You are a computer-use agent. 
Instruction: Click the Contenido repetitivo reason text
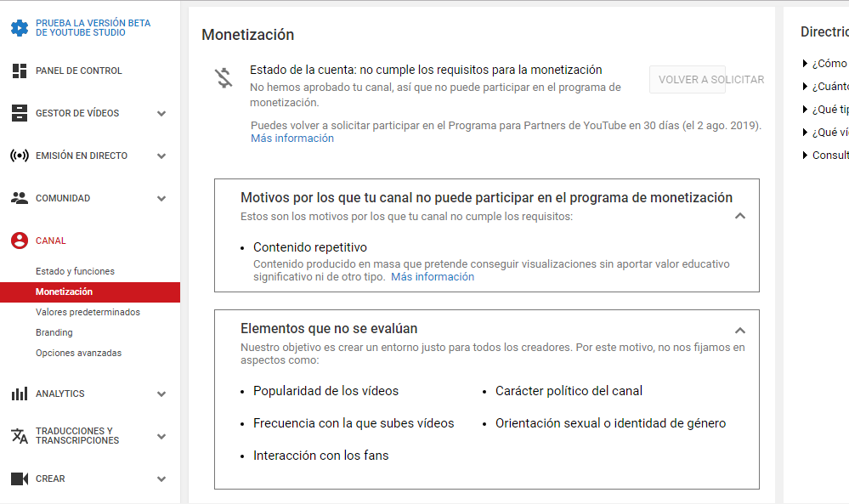[310, 247]
